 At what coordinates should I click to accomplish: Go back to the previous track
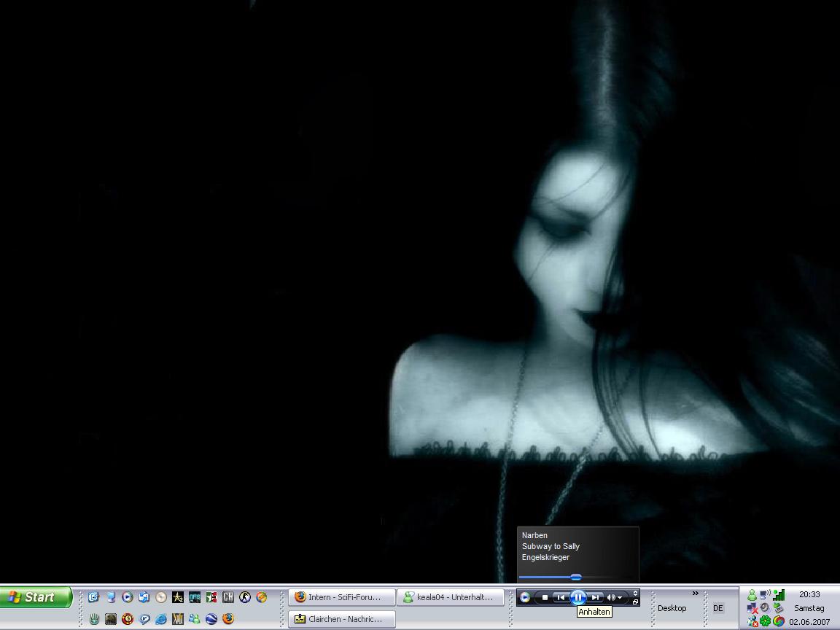[x=560, y=597]
